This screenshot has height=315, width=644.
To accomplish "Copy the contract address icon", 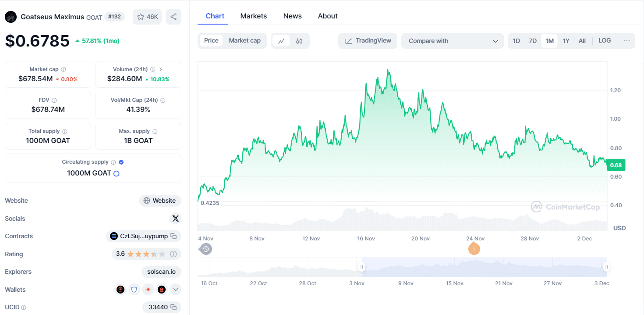I will 173,236.
